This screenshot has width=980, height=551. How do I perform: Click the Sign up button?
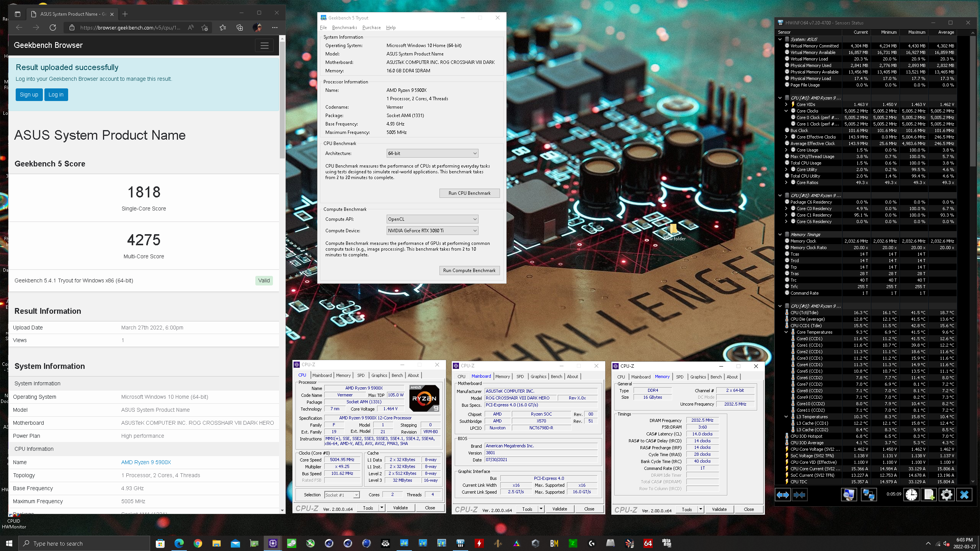[x=29, y=95]
